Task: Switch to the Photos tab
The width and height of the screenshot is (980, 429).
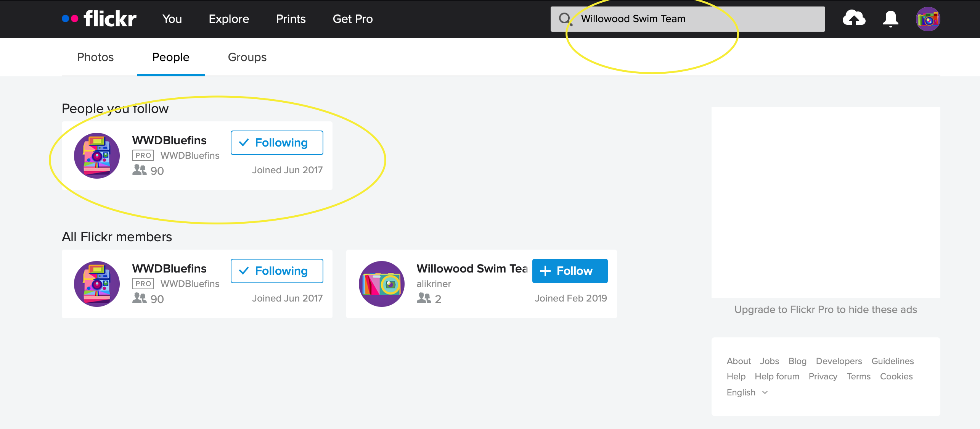Action: pyautogui.click(x=95, y=57)
